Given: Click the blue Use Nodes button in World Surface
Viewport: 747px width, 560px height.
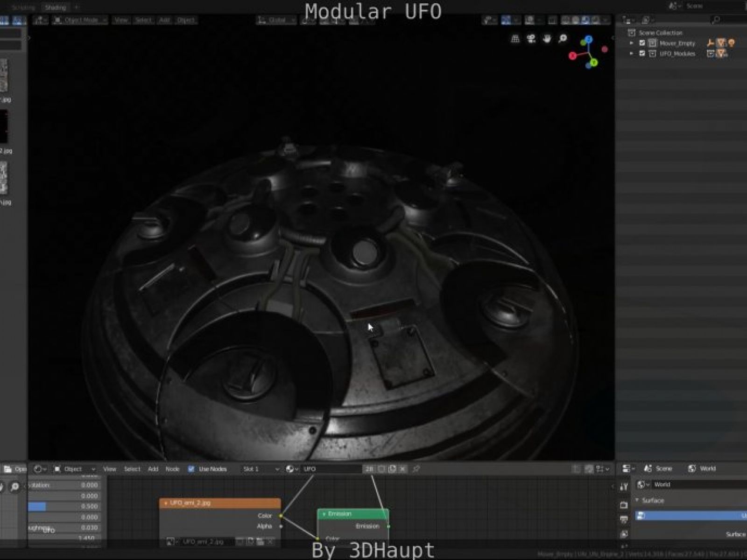Looking at the screenshot, I should point(691,516).
